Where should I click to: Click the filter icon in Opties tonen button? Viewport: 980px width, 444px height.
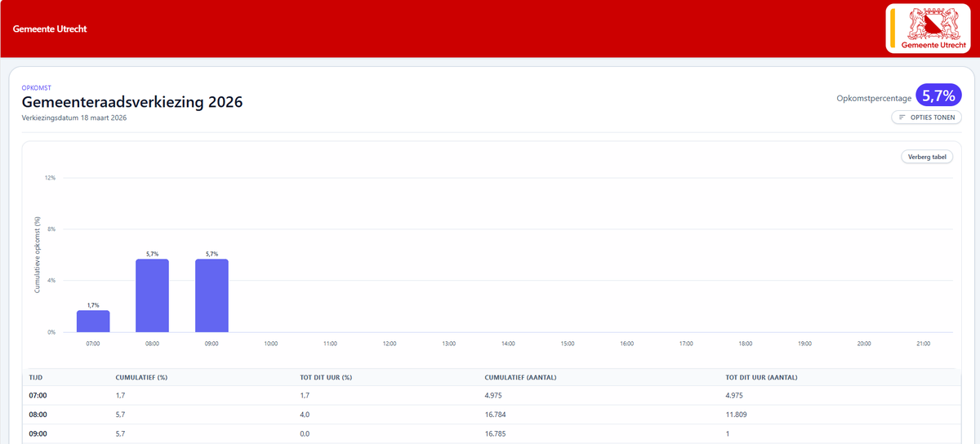coord(902,118)
